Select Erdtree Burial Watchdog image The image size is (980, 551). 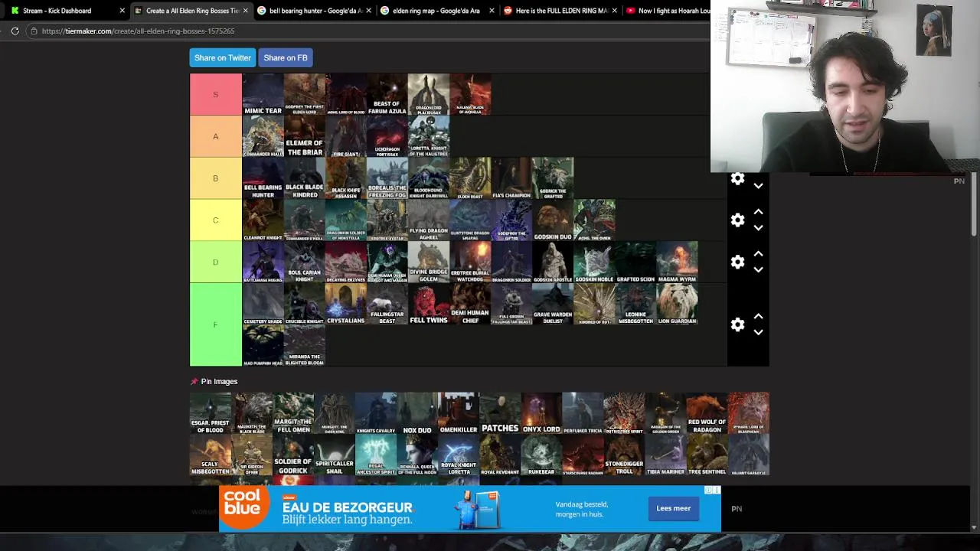click(x=470, y=262)
